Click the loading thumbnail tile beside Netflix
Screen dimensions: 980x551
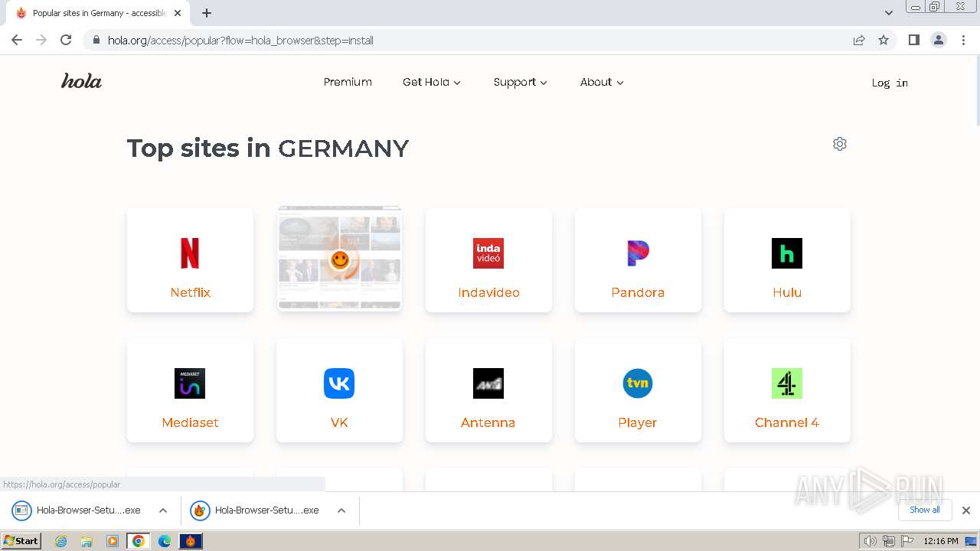click(x=339, y=259)
